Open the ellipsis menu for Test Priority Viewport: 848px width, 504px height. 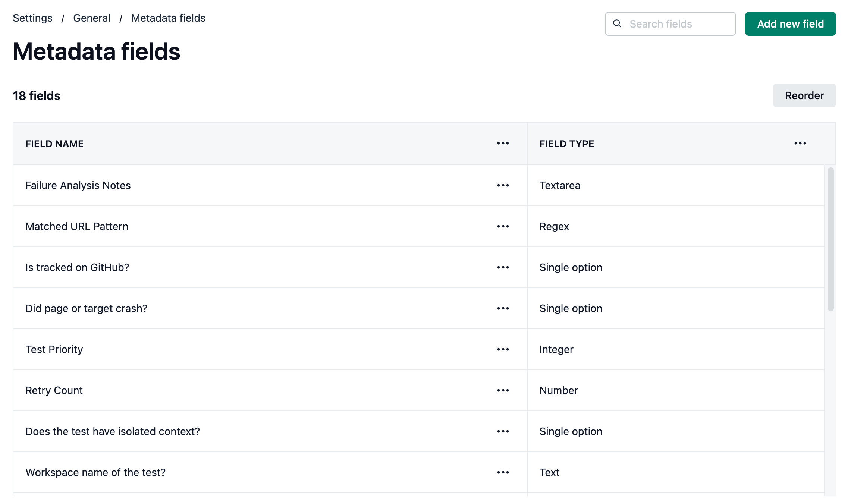tap(503, 349)
